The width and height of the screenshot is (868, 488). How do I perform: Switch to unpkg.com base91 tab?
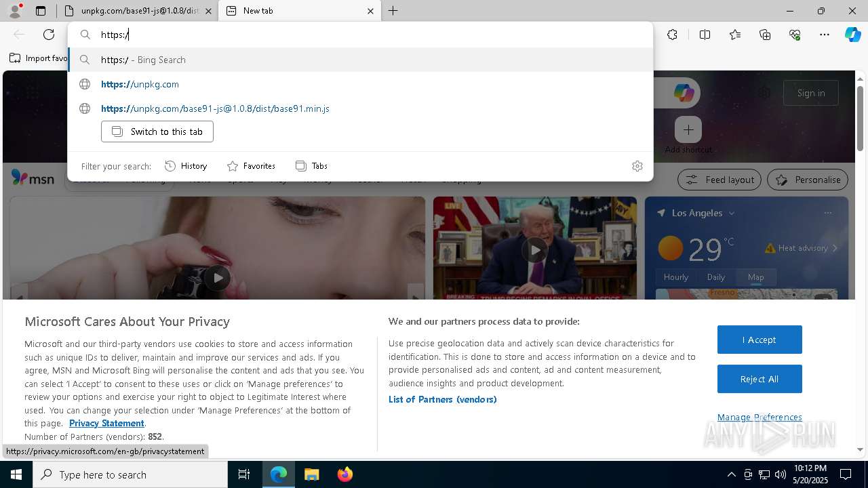(139, 11)
